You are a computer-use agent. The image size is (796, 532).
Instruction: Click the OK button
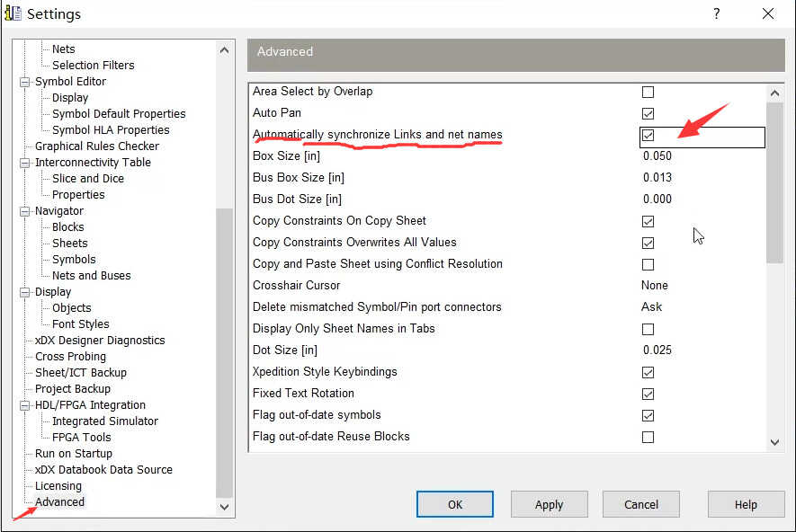[455, 505]
